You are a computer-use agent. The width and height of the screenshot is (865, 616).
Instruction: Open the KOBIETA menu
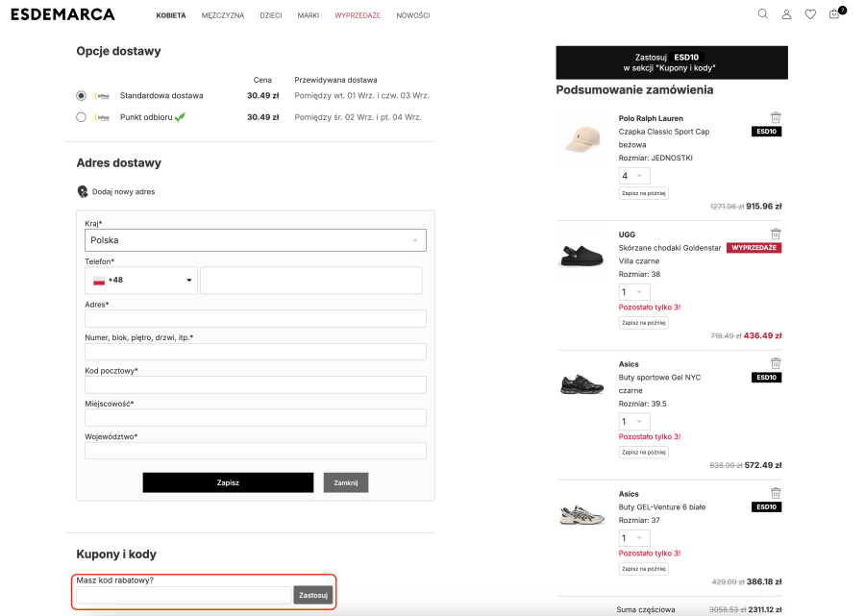click(x=171, y=15)
